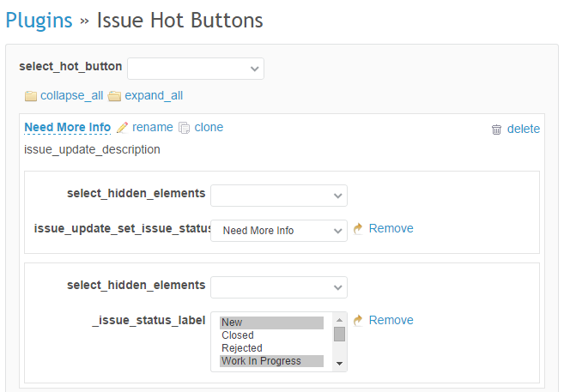Go to the Plugins breadcrumb link
The width and height of the screenshot is (564, 392).
[39, 20]
